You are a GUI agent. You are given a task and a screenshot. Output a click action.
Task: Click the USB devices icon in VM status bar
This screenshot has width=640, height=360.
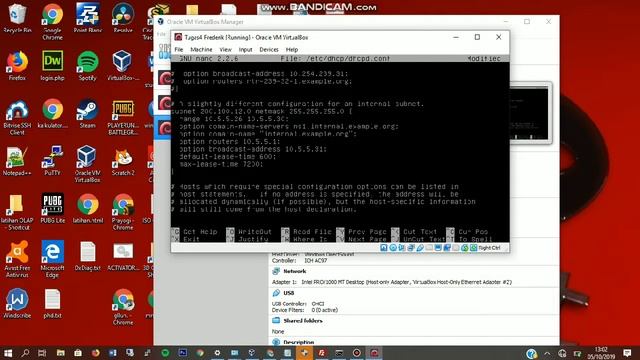[420, 248]
